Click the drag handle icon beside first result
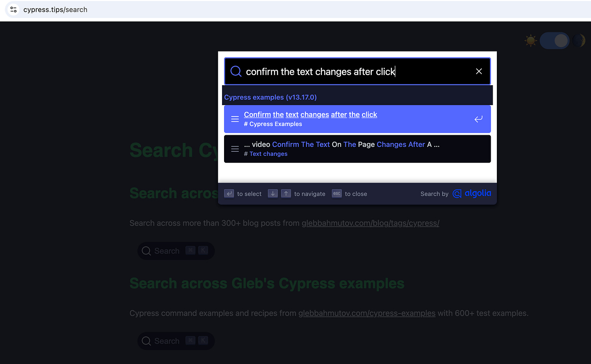This screenshot has width=591, height=364. 235,119
